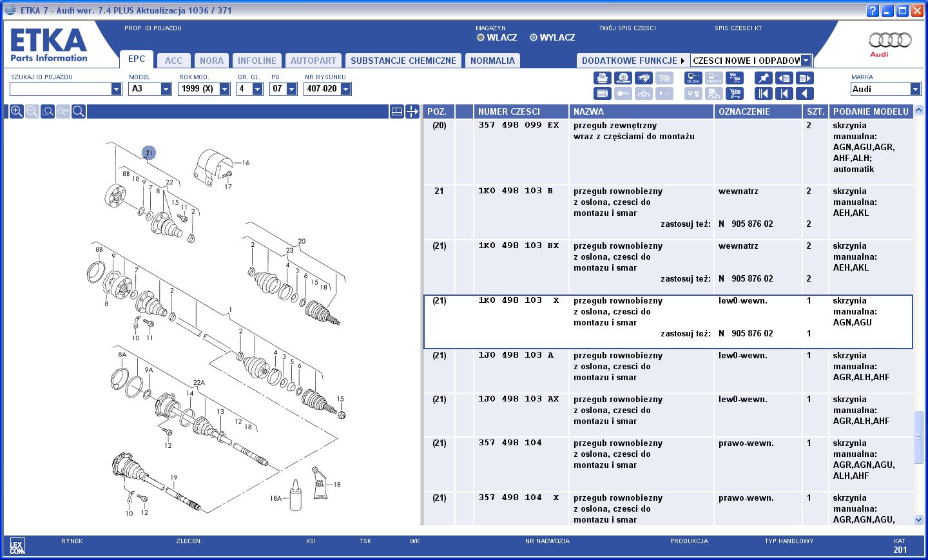Screen dimensions: 928x560
Task: Click the highlighted callout 21 in the diagram
Action: click(149, 153)
